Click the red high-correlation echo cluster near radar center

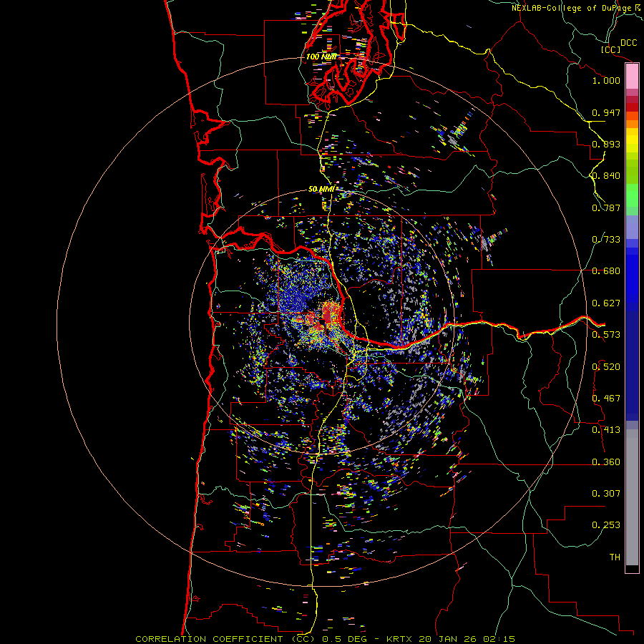click(330, 314)
